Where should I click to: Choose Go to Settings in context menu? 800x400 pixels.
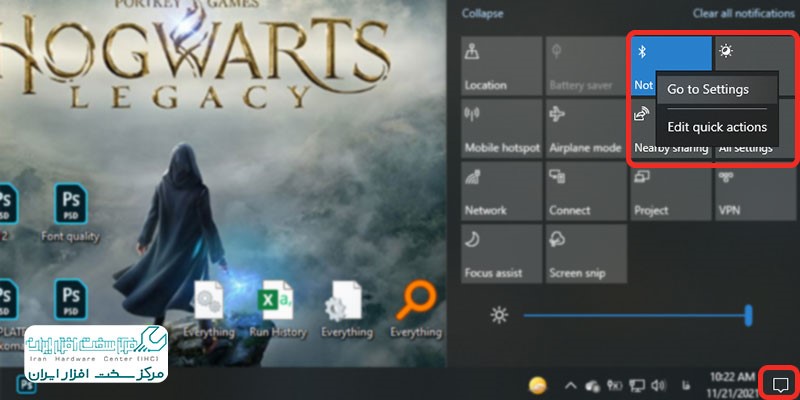click(x=717, y=89)
